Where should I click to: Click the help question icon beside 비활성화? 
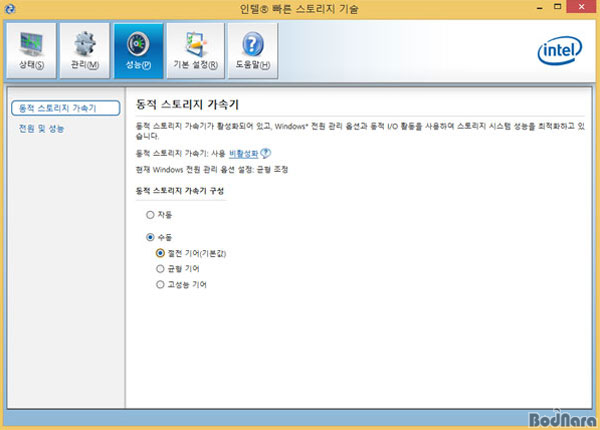click(266, 153)
